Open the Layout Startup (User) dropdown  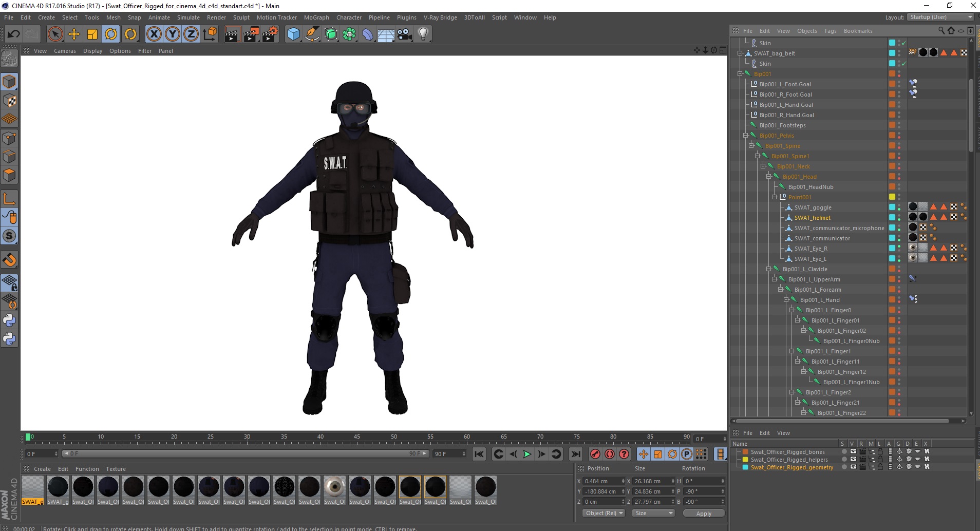940,17
